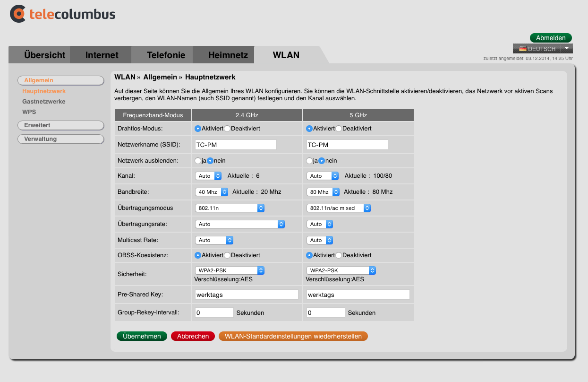Click the 2.4 GHz Pre-Shared Key field
Screen dimensions: 588x382
(247, 295)
